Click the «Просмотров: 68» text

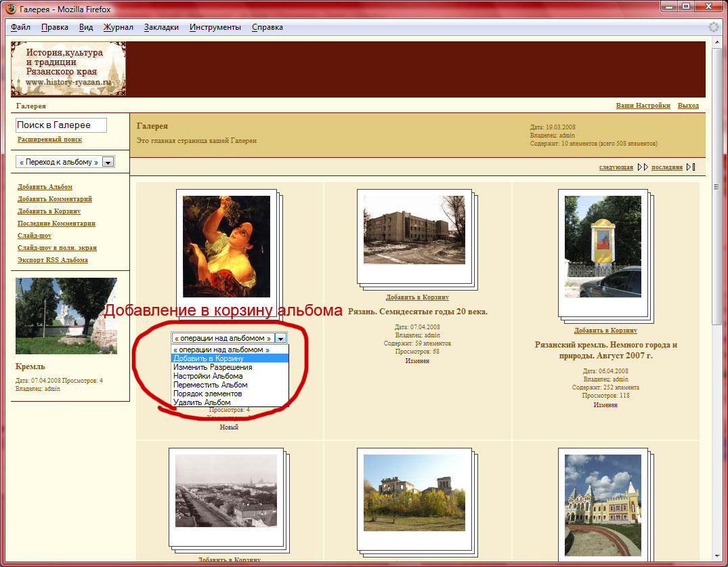[x=417, y=352]
